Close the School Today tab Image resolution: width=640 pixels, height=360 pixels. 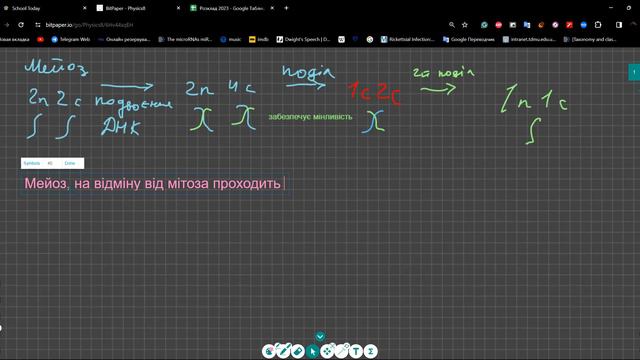pyautogui.click(x=84, y=8)
